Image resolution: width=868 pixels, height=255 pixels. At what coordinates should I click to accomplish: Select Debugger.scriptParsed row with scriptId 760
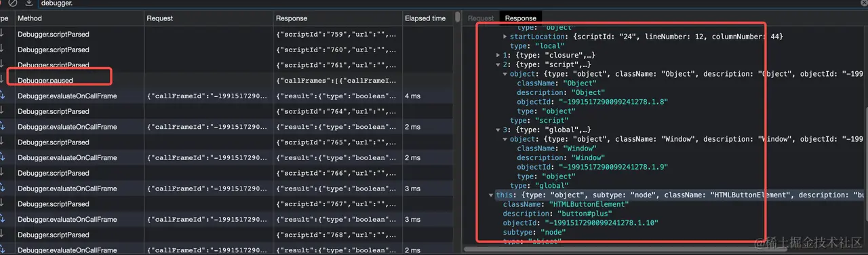click(226, 50)
